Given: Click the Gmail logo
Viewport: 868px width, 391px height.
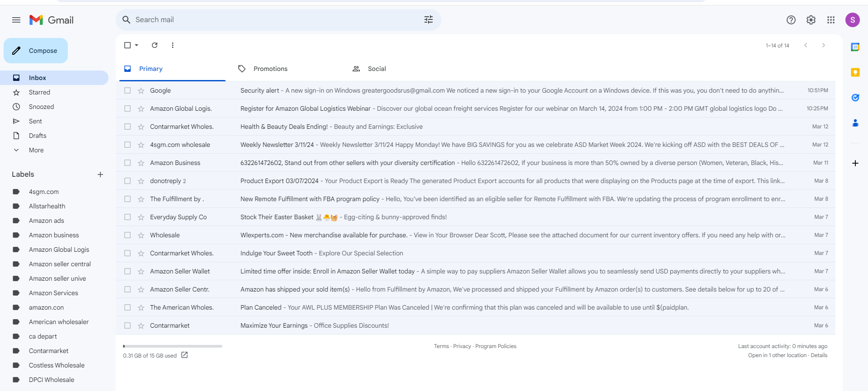Looking at the screenshot, I should tap(52, 20).
